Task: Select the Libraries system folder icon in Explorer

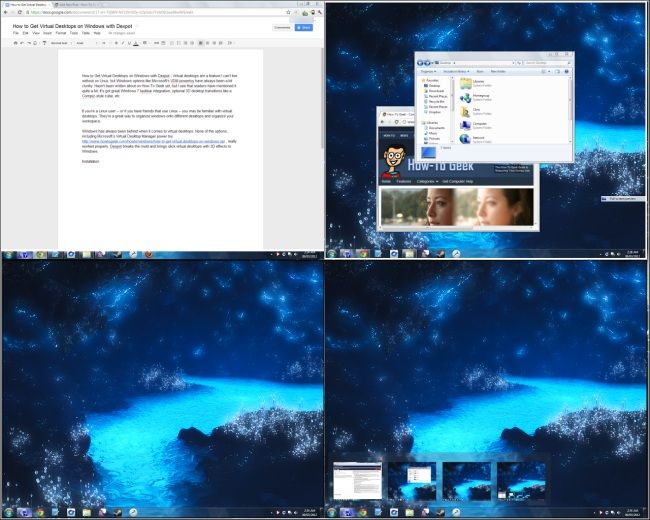Action: [466, 83]
